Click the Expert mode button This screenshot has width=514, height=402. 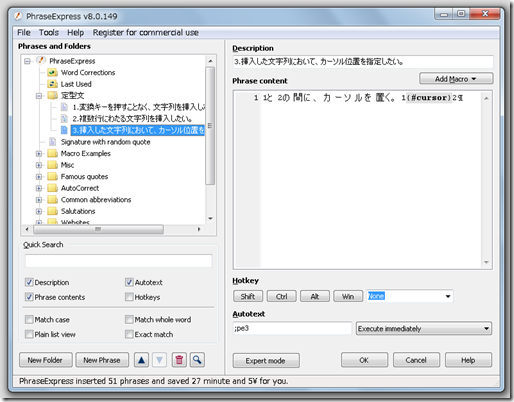point(266,360)
